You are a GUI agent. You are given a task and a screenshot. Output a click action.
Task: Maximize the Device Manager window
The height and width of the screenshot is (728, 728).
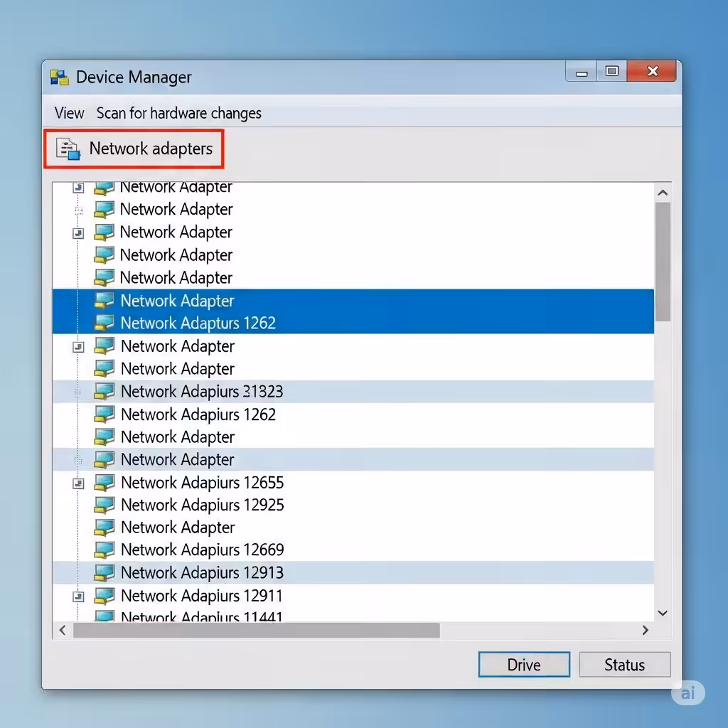[x=612, y=72]
